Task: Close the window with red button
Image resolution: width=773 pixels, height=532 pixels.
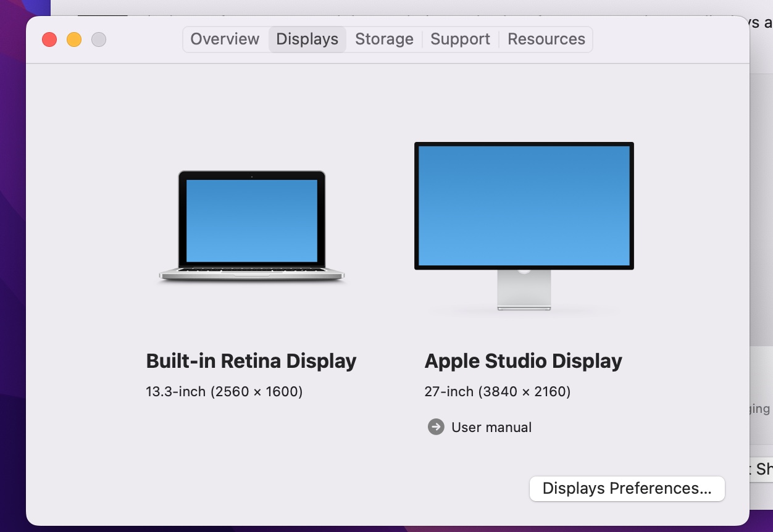Action: tap(49, 39)
